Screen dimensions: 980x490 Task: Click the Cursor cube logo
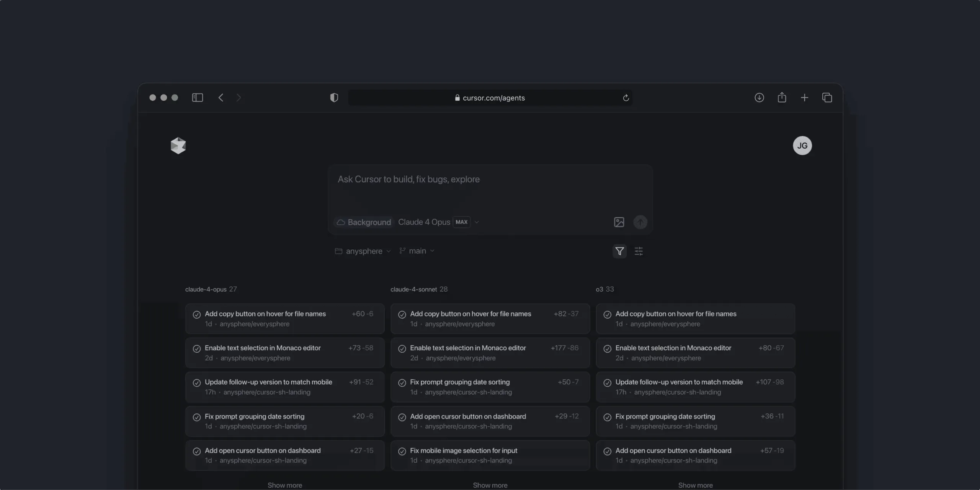(178, 145)
